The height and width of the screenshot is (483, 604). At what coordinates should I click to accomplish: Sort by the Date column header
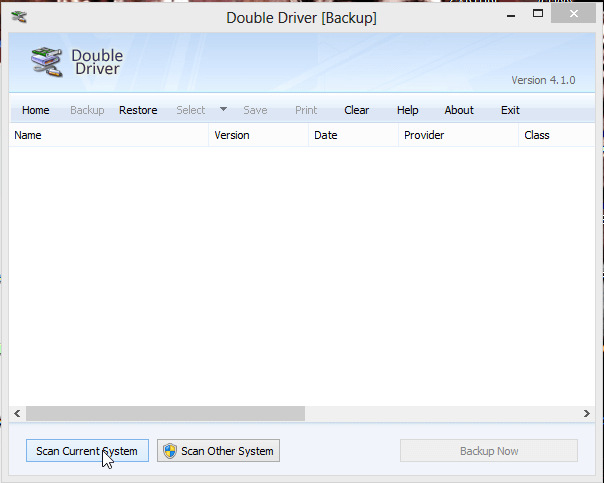tap(353, 135)
